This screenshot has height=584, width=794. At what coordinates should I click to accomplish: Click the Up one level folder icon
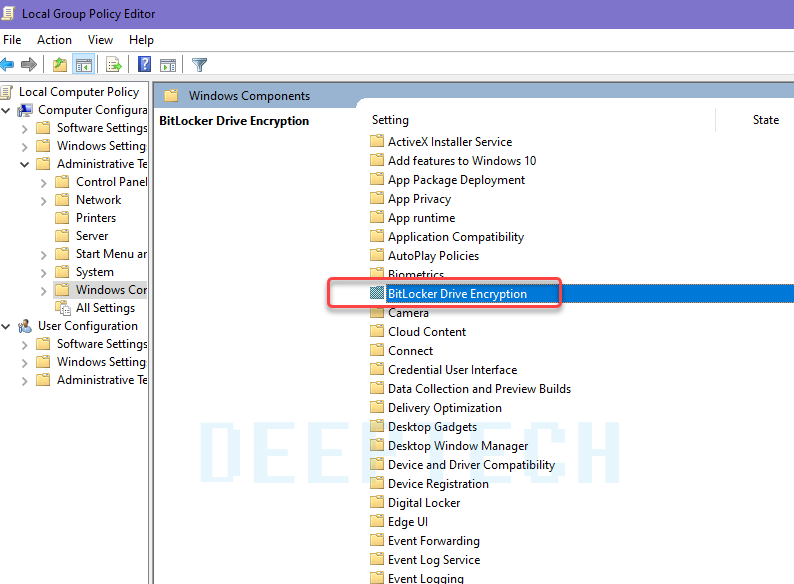[x=60, y=64]
